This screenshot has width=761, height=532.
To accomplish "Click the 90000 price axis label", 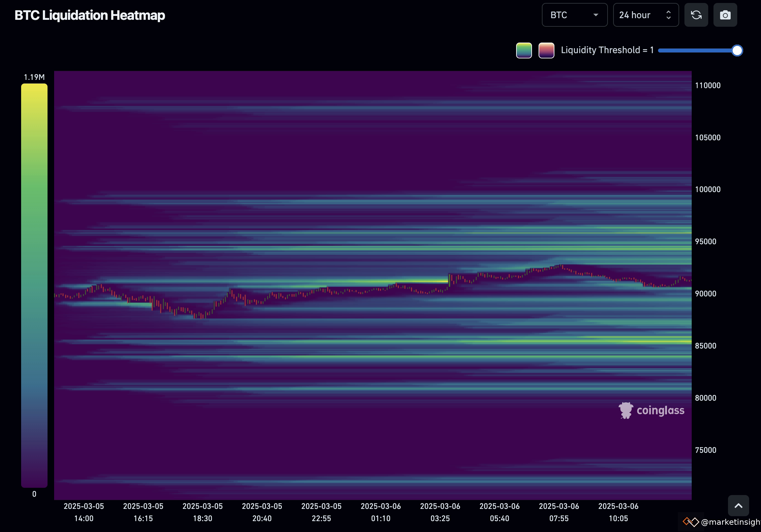I will pos(705,294).
